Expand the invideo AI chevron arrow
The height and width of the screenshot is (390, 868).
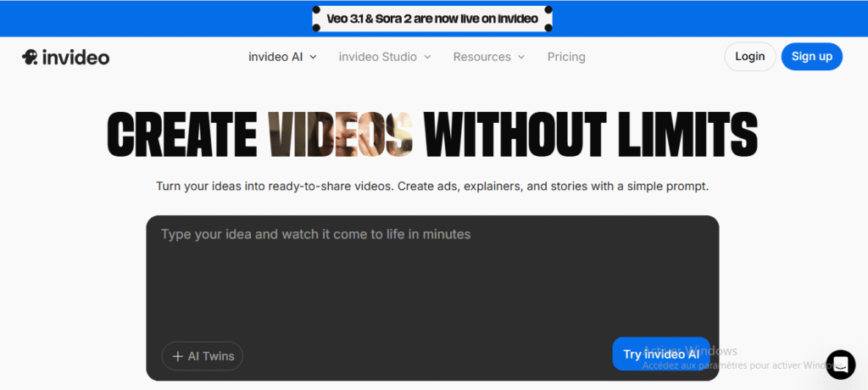(x=313, y=57)
